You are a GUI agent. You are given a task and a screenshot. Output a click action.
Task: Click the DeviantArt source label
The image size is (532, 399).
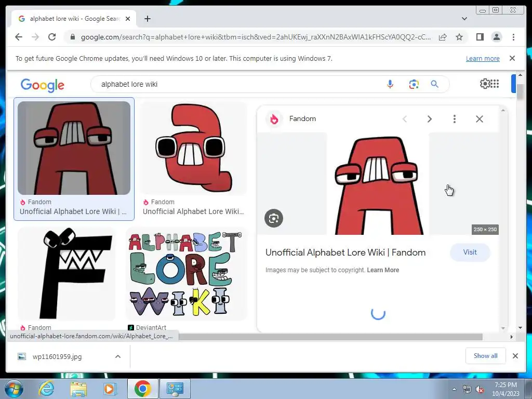(151, 327)
